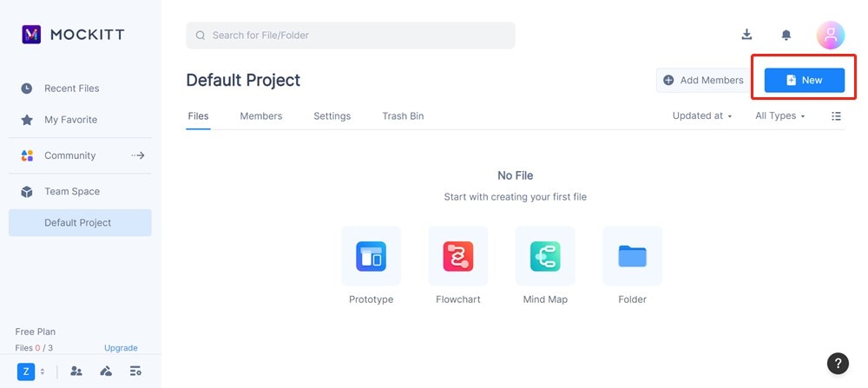This screenshot has height=388, width=868.
Task: Click the download icon in header
Action: [746, 35]
